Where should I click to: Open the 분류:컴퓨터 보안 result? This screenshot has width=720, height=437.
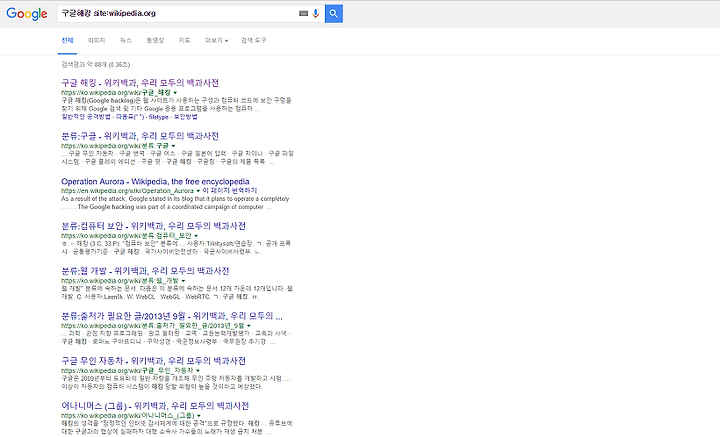[x=153, y=226]
